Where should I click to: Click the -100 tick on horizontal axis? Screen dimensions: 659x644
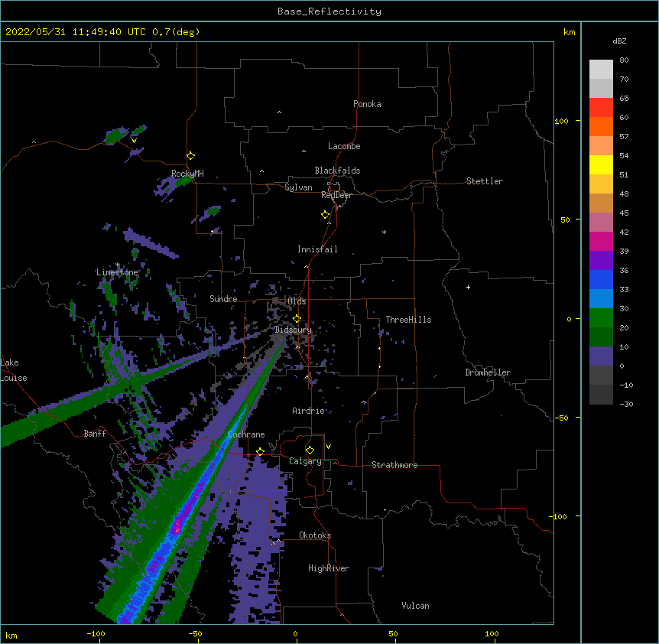pos(96,633)
